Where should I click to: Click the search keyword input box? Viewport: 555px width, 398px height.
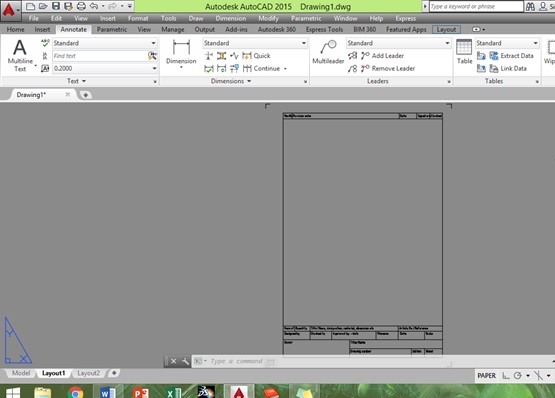coord(476,6)
